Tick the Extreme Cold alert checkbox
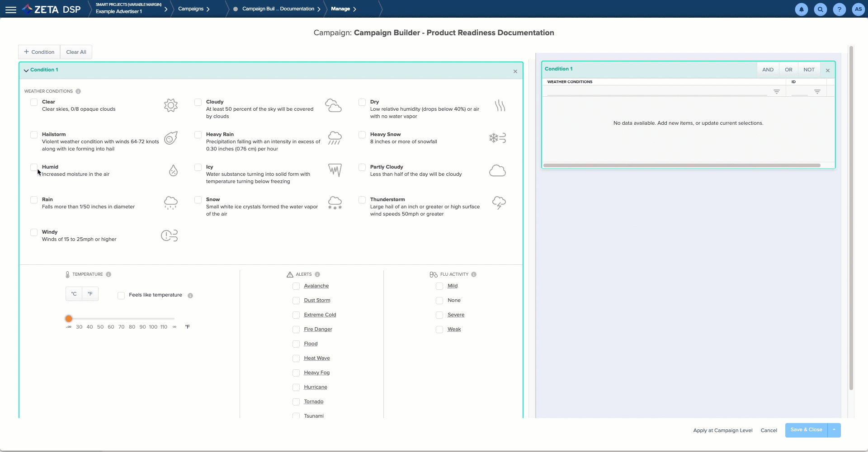 296,315
